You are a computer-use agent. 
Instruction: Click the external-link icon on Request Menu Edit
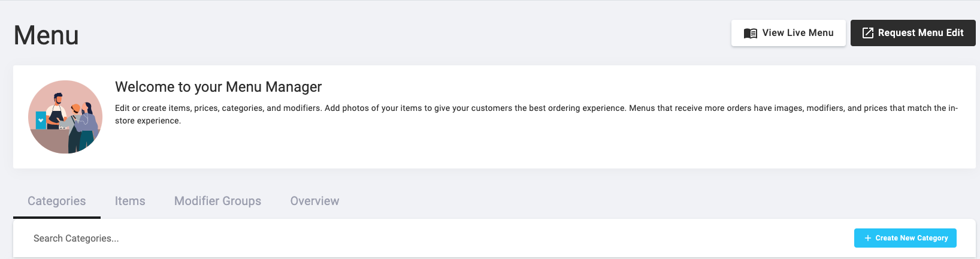tap(867, 33)
